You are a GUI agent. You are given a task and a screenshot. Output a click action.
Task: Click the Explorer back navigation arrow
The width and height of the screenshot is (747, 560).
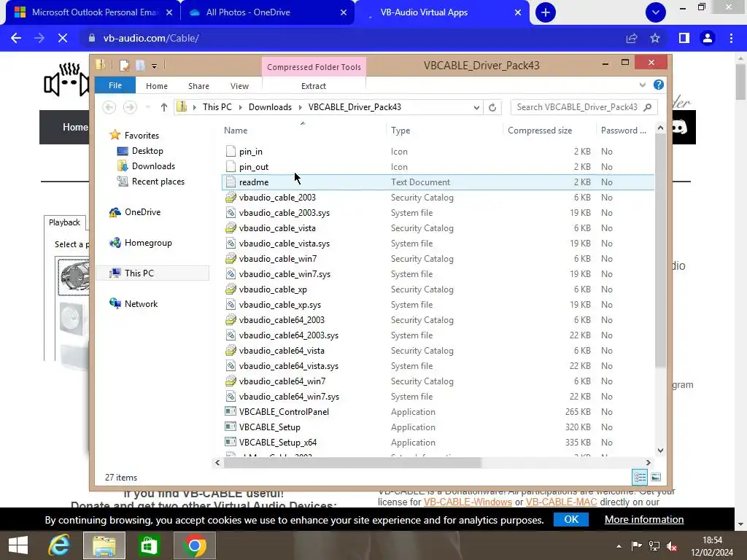[109, 107]
